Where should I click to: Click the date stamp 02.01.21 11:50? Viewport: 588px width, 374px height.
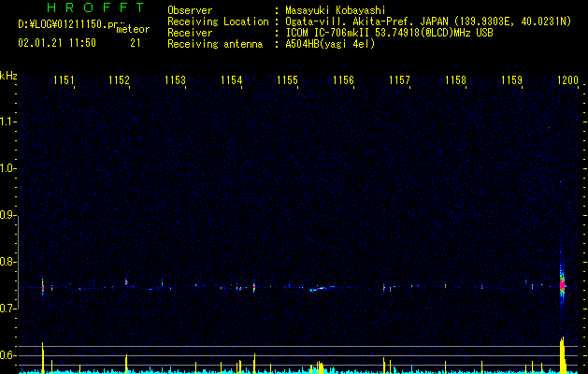[x=57, y=43]
